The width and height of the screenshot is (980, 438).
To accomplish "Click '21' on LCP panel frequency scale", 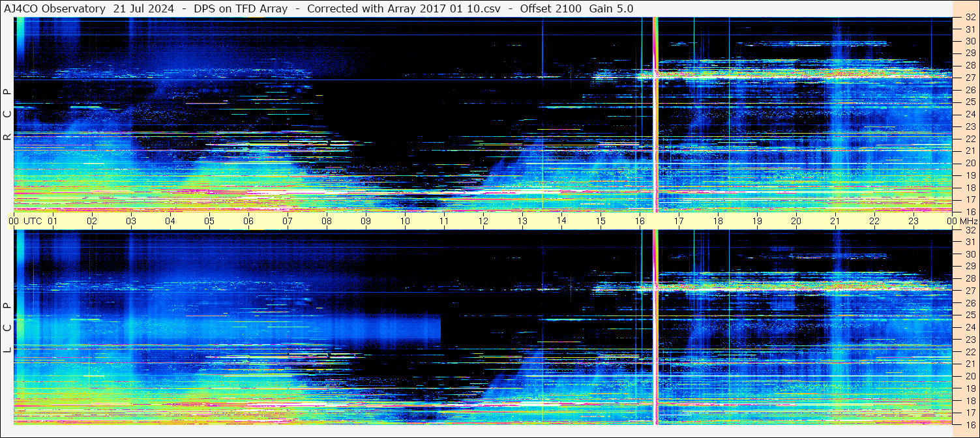I will point(970,364).
